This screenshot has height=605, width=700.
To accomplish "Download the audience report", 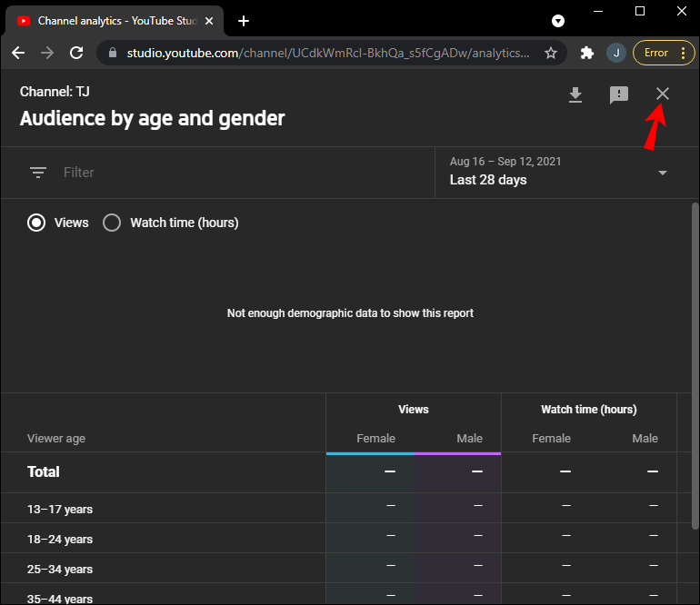I will tap(575, 95).
